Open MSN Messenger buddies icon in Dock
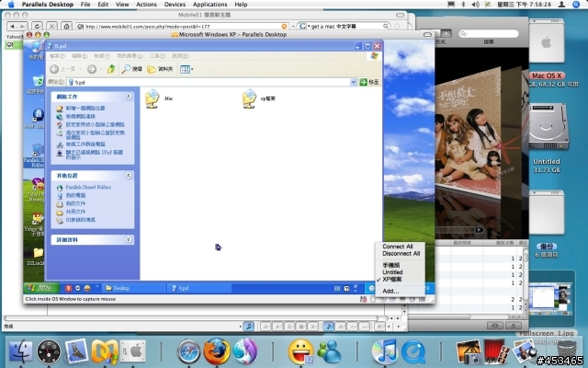 [x=329, y=351]
